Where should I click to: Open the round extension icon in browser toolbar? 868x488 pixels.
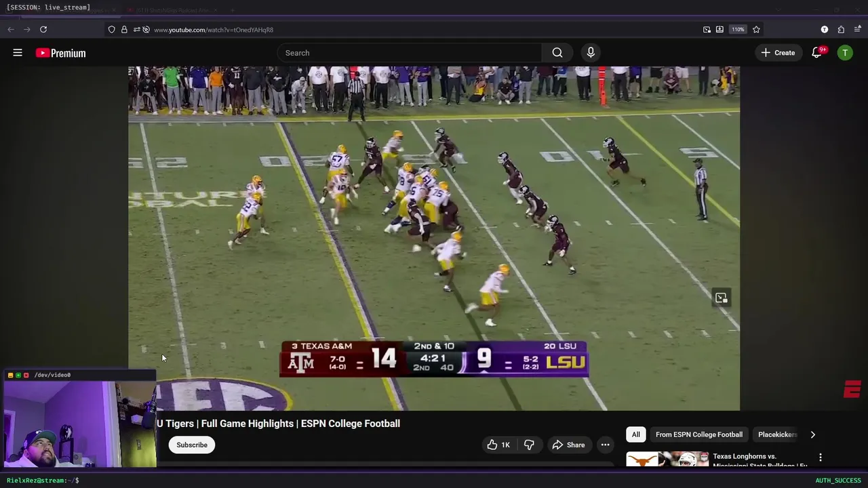click(x=825, y=29)
